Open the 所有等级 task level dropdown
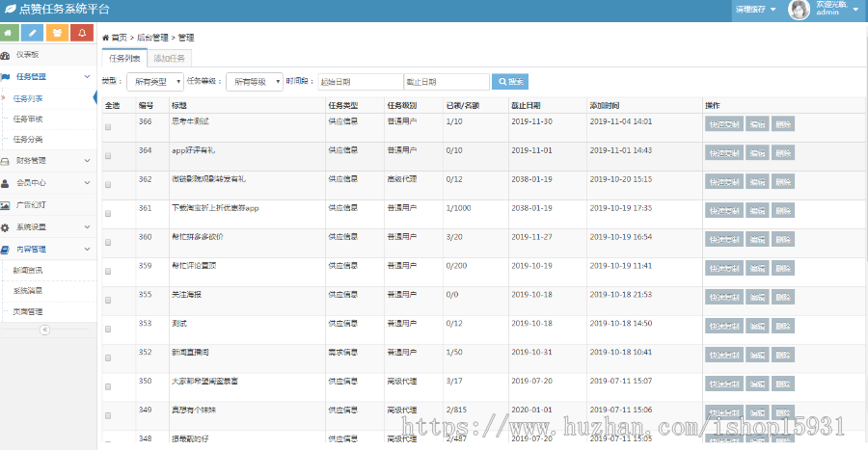 point(254,82)
